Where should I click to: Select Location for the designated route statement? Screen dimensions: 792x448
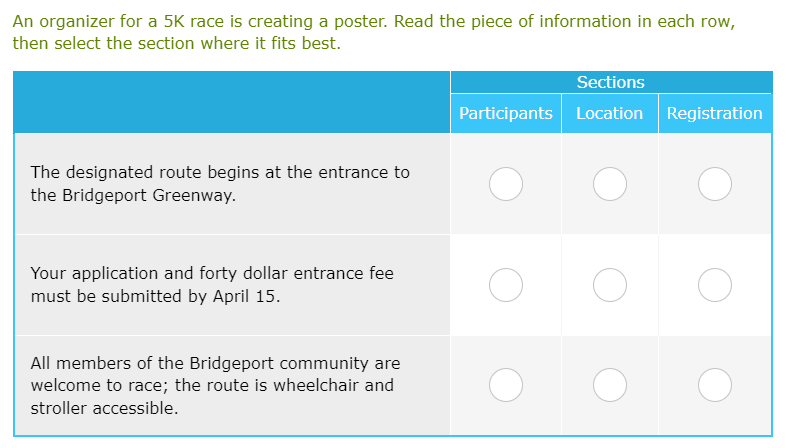[x=610, y=184]
